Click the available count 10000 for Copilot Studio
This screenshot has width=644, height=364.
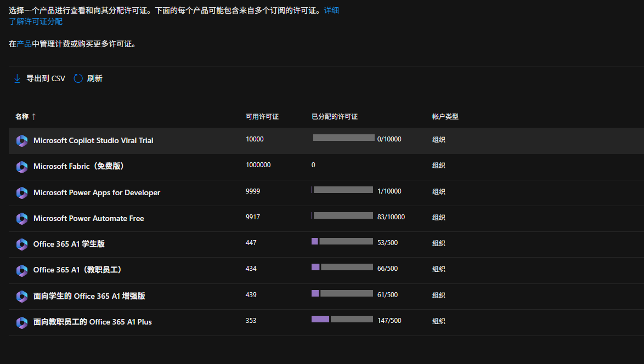tap(255, 139)
